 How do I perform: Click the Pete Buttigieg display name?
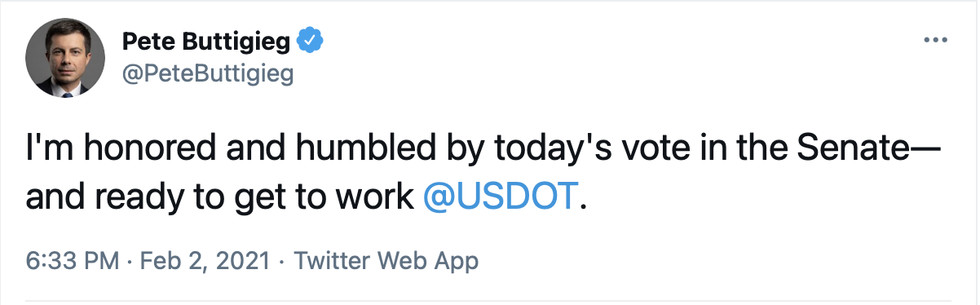(x=206, y=40)
